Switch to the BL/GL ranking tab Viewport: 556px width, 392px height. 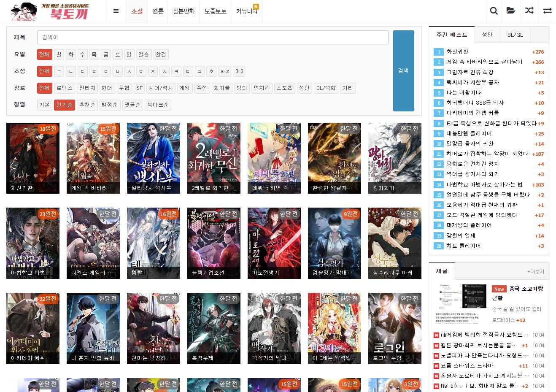point(515,35)
